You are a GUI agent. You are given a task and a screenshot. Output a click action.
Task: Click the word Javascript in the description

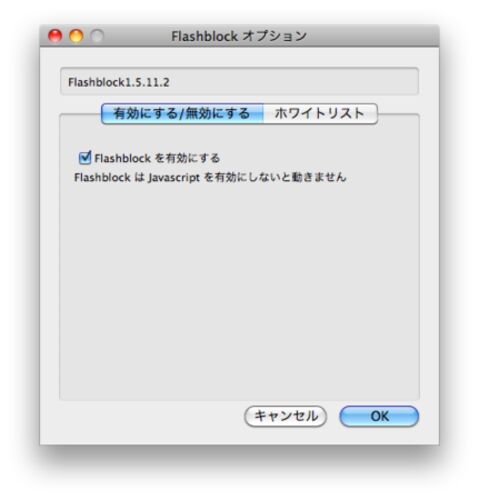coord(174,178)
